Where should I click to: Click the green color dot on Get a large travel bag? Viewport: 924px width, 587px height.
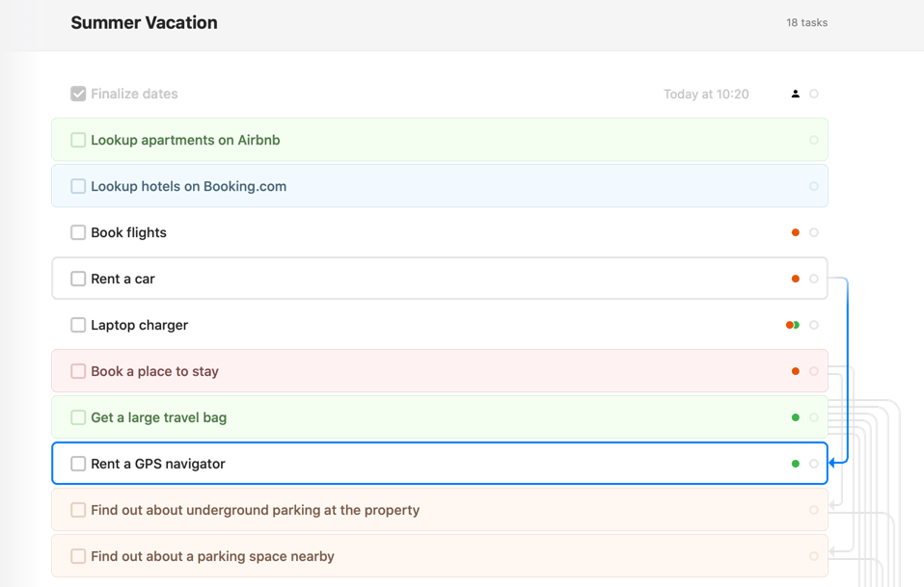[x=795, y=417]
